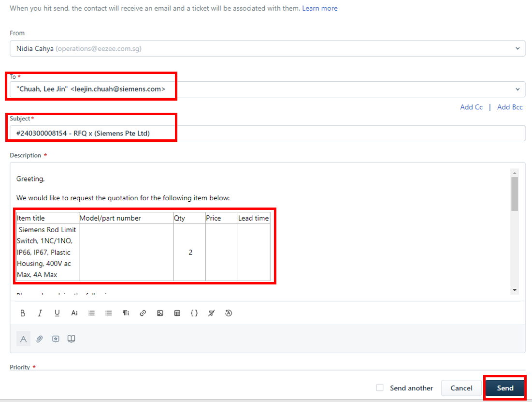Apply italic formatting in description editor
The image size is (532, 402).
coord(40,313)
